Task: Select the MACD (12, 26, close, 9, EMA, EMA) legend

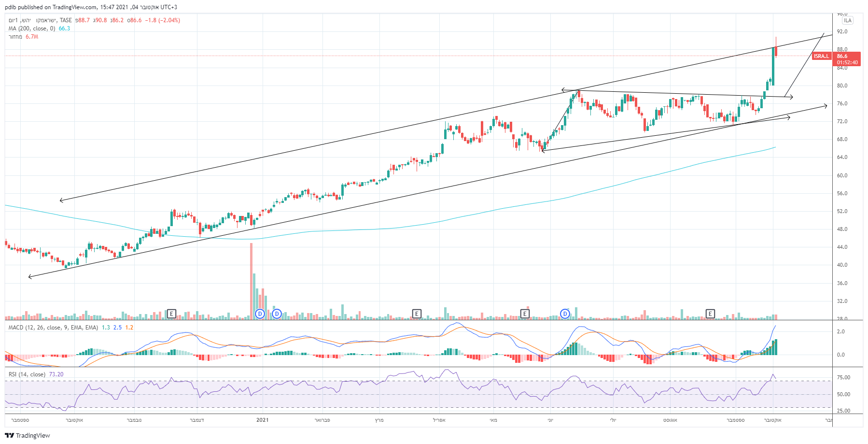Action: coord(53,328)
